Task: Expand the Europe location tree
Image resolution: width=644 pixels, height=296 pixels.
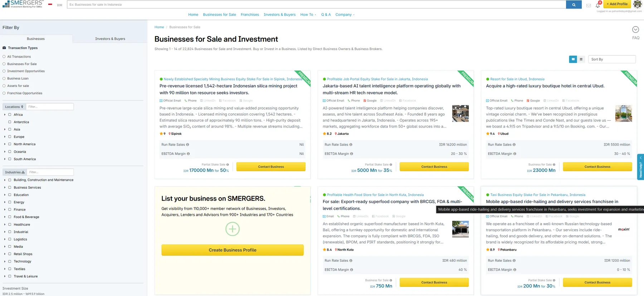Action: pos(5,137)
